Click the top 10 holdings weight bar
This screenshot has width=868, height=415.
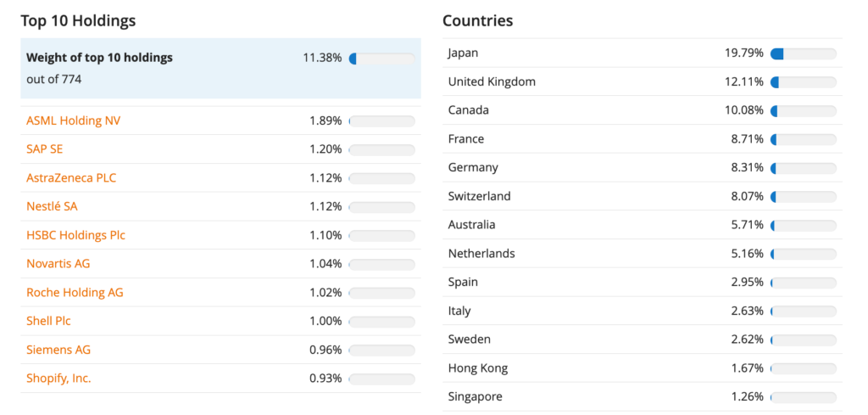pyautogui.click(x=381, y=59)
